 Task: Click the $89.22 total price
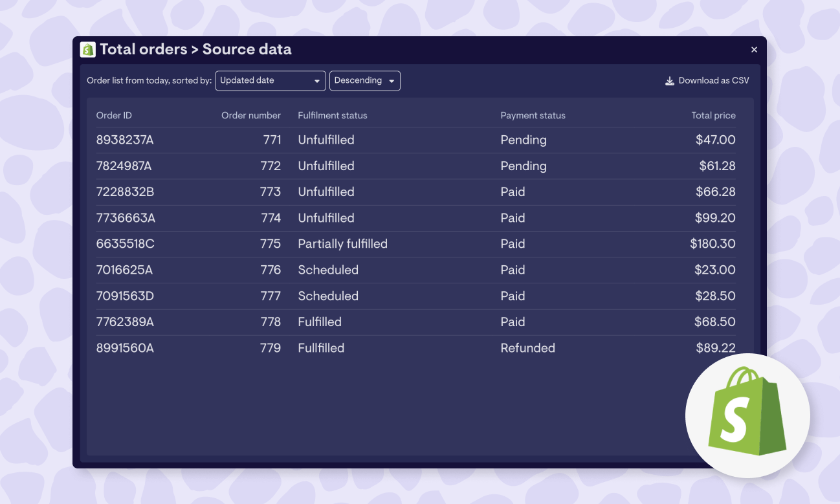click(716, 347)
